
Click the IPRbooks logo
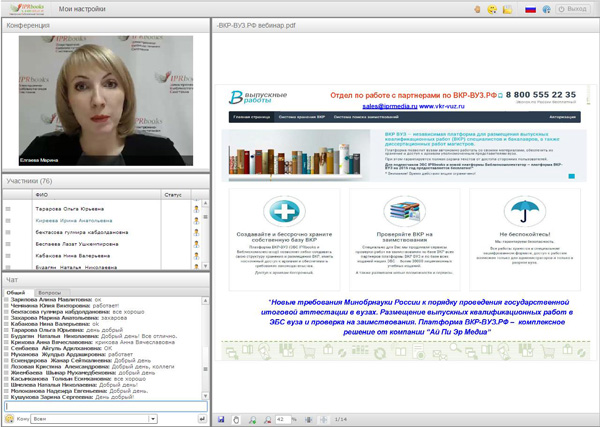point(27,9)
